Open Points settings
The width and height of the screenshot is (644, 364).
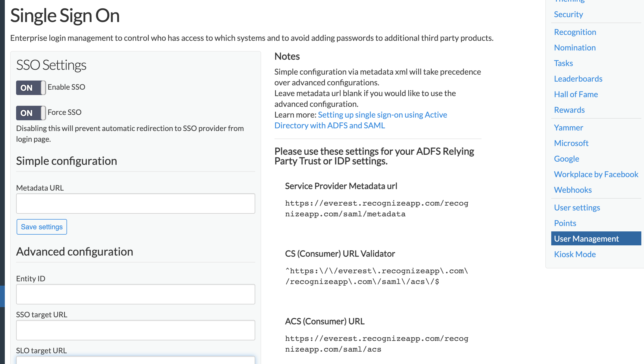(565, 223)
